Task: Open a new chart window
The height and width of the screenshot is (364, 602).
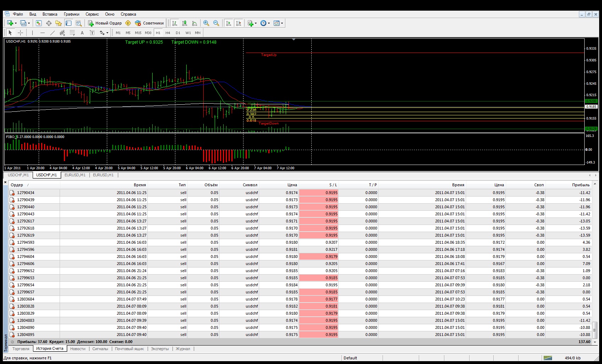Action: (x=10, y=23)
